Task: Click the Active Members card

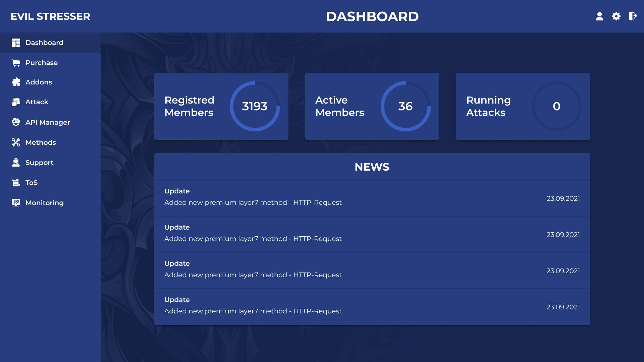Action: point(372,106)
